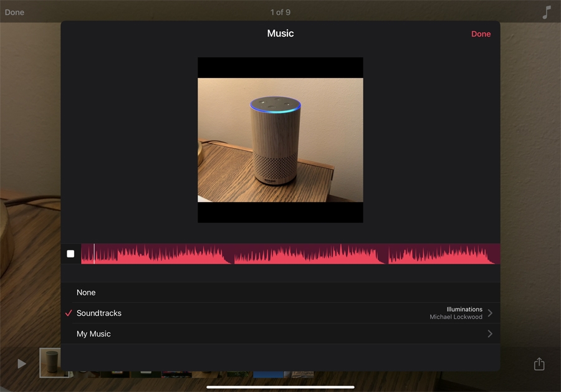The image size is (561, 392).
Task: Select the blue clip thumbnail in strip
Action: 268,374
